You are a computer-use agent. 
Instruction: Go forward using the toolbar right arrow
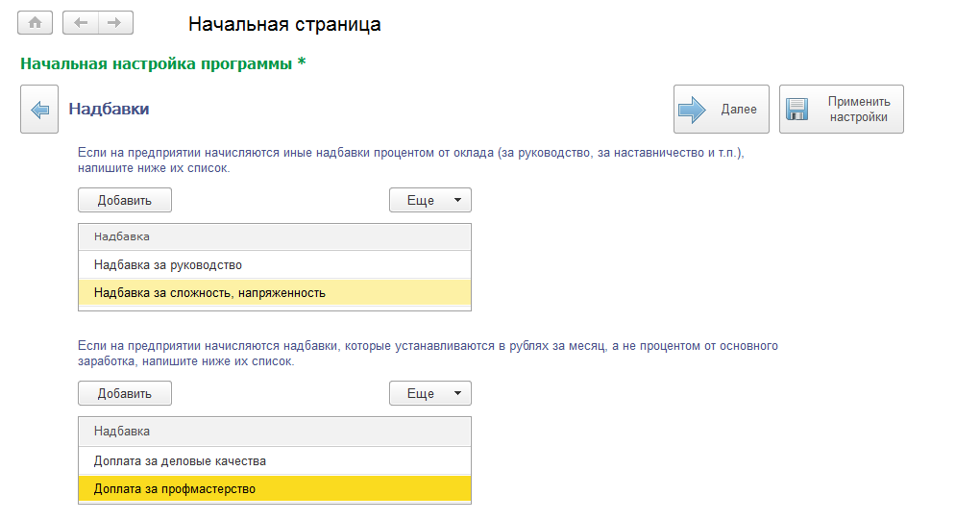[x=115, y=23]
